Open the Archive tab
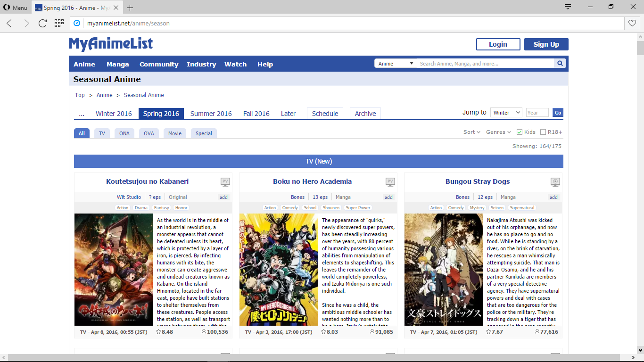The height and width of the screenshot is (362, 644). coord(365,114)
